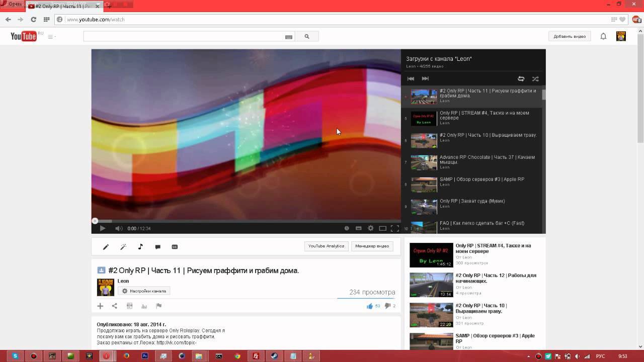Share the video icon
This screenshot has width=644, height=362.
click(114, 306)
